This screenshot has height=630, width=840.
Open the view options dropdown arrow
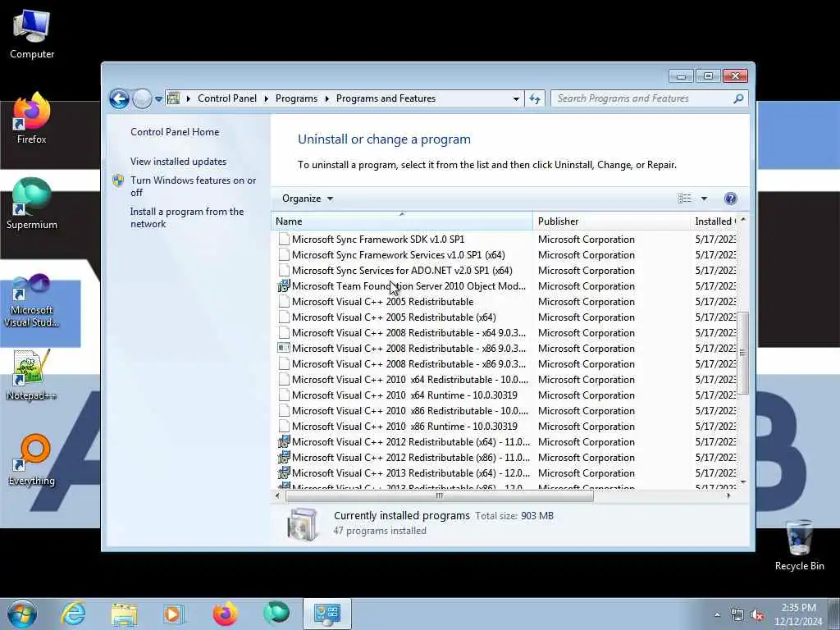point(704,199)
